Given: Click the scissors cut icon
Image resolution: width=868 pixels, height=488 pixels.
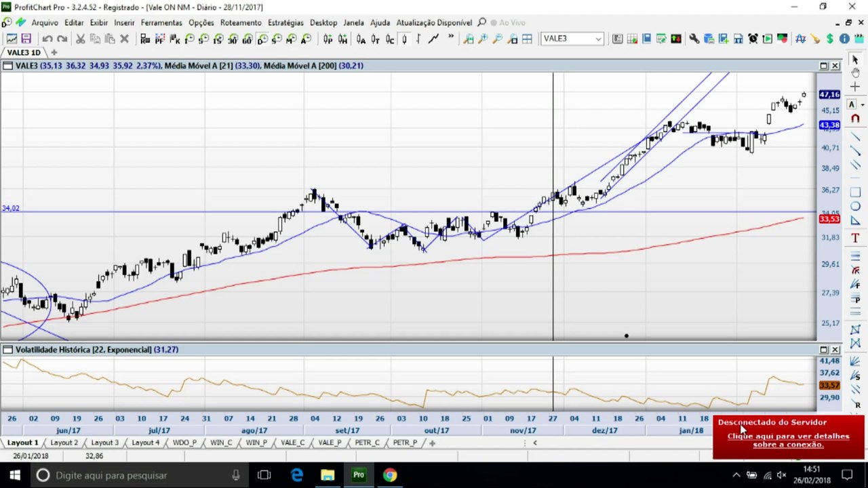Looking at the screenshot, I should coord(80,39).
